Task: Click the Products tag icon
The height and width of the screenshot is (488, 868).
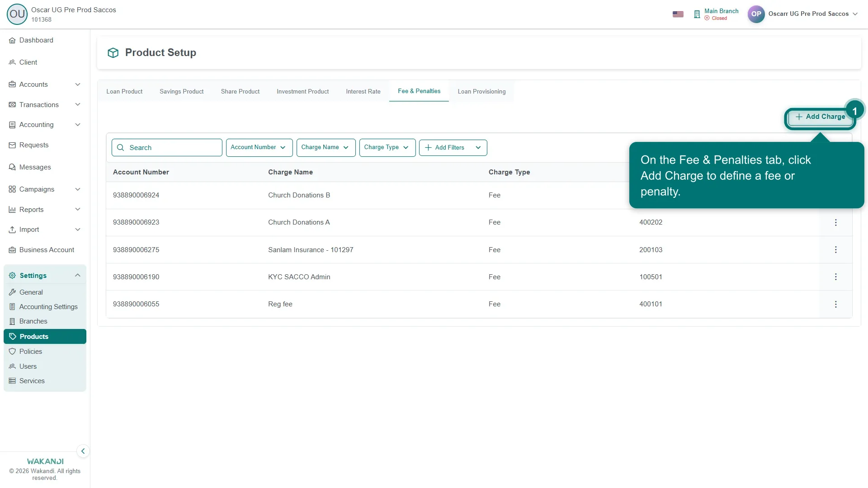Action: click(x=13, y=337)
